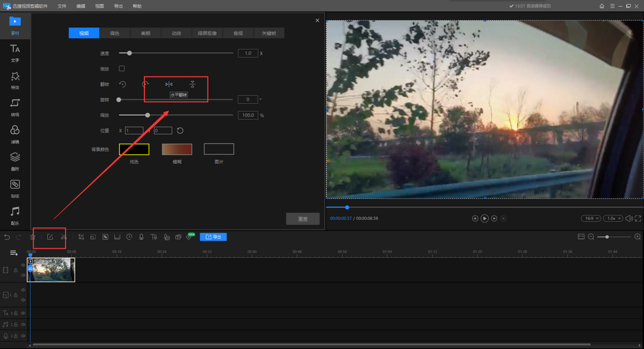
Task: Select the 模糊 blur background swatch
Action: (177, 149)
